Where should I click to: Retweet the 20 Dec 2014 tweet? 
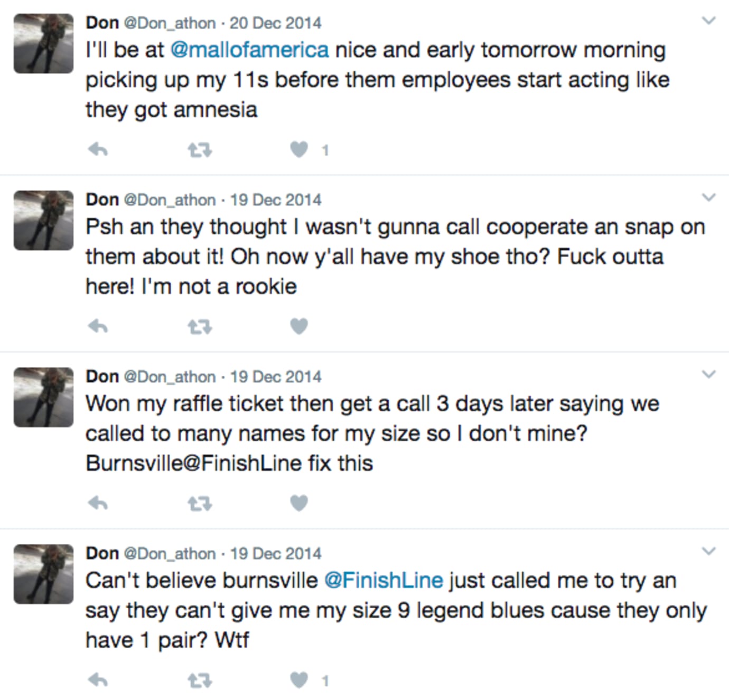click(x=200, y=151)
